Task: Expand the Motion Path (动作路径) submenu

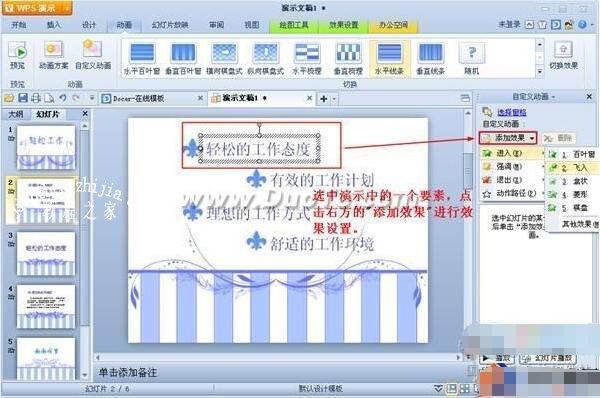Action: (x=512, y=194)
